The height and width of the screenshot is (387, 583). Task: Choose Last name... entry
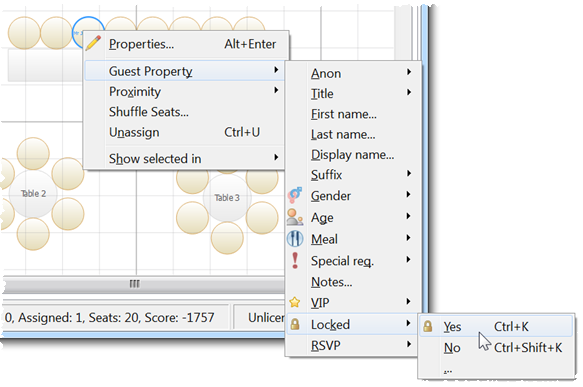click(353, 134)
